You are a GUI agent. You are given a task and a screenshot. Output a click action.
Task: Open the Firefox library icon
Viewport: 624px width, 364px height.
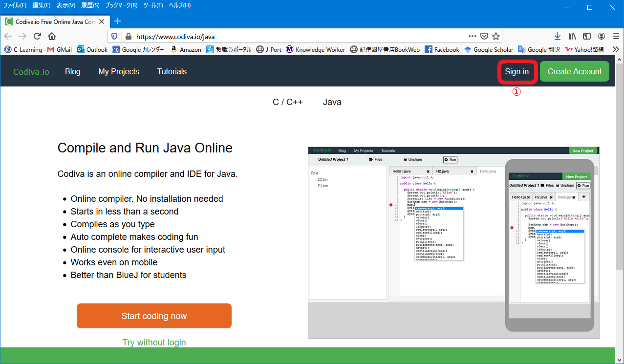click(572, 36)
